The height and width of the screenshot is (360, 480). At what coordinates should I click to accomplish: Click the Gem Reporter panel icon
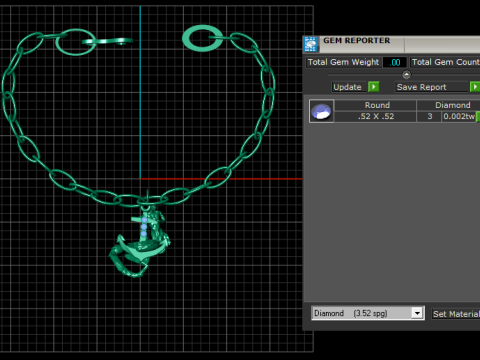(x=310, y=44)
